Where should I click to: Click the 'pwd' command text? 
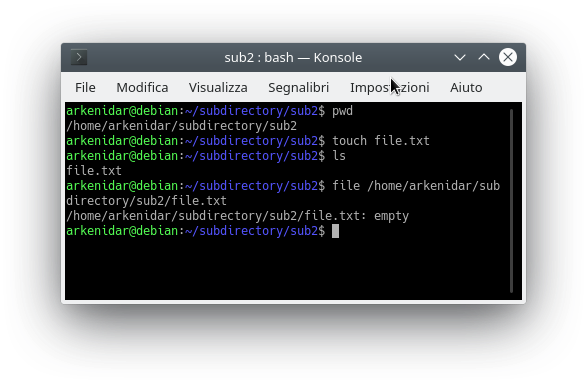pyautogui.click(x=343, y=111)
